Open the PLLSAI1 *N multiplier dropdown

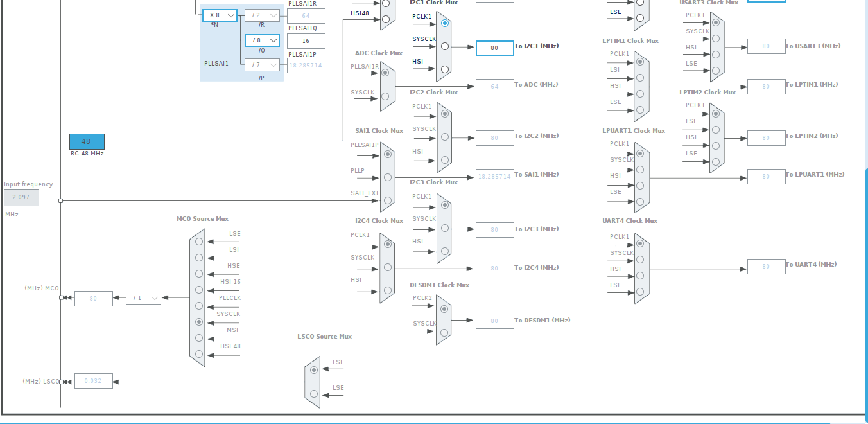point(220,15)
